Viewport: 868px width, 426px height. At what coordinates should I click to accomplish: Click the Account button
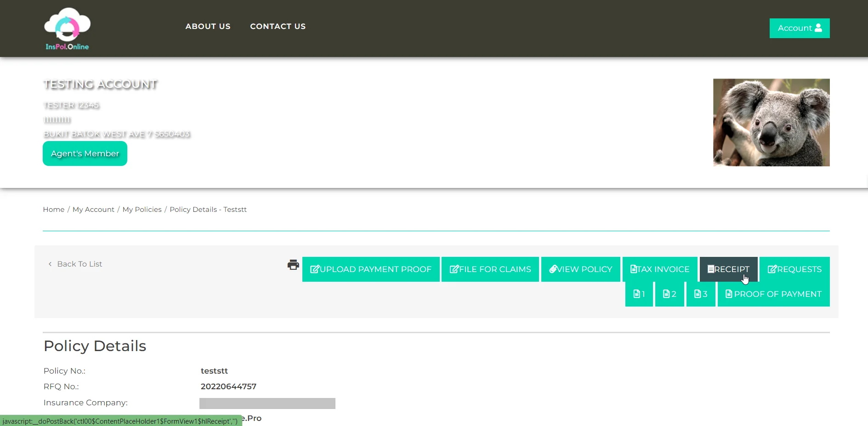[x=800, y=28]
